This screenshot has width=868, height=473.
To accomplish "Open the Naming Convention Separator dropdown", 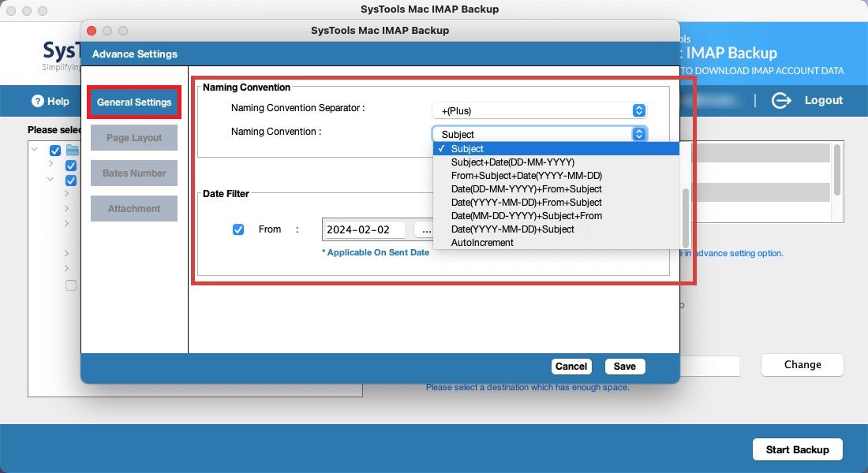I will pyautogui.click(x=539, y=110).
